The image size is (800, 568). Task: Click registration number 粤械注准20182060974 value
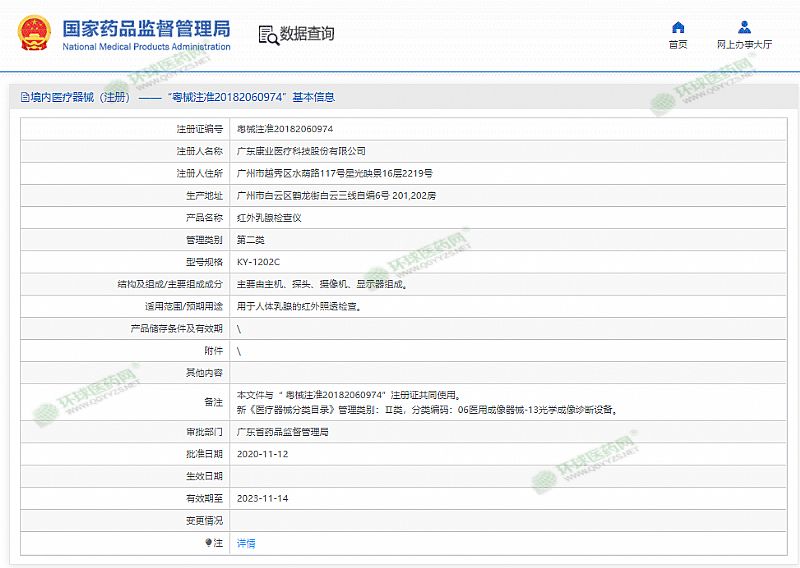285,129
